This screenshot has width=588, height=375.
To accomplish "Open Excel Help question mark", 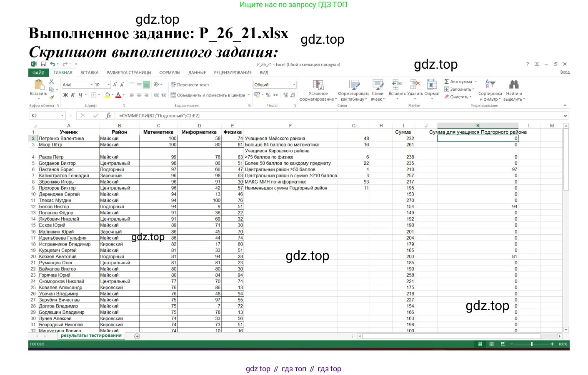I will tap(528, 64).
